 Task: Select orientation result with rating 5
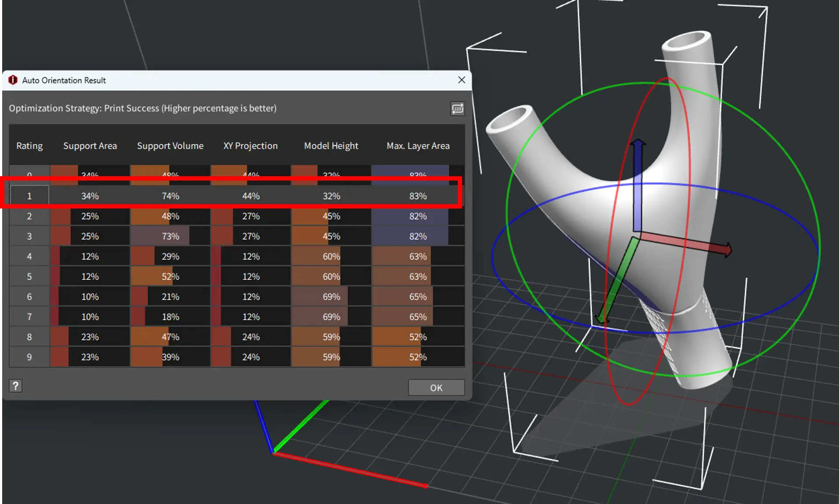pos(29,277)
